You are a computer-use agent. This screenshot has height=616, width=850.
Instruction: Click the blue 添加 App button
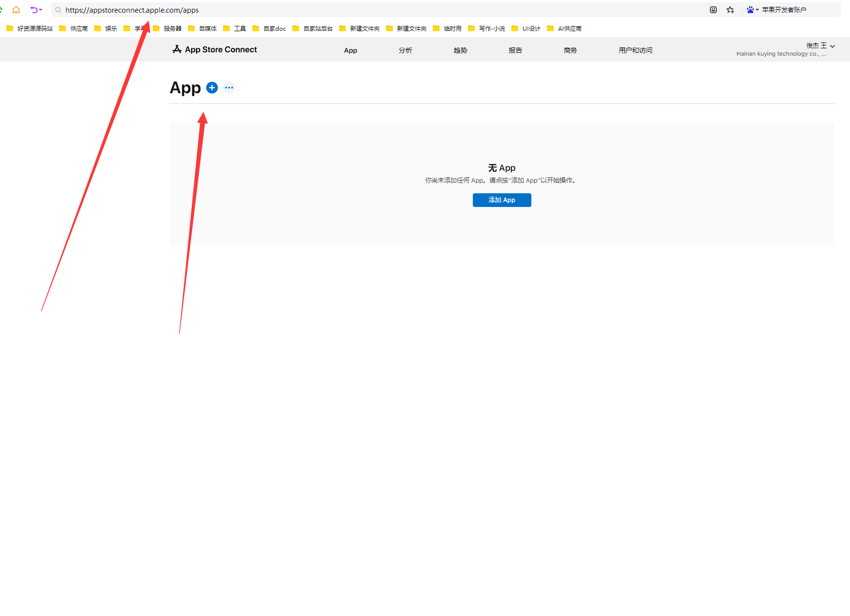tap(502, 200)
